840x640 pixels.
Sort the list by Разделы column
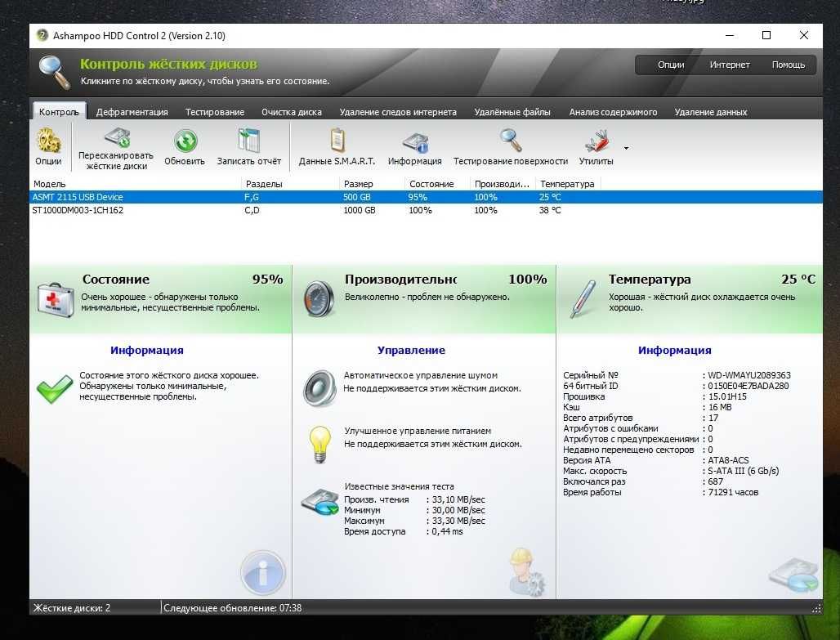291,184
